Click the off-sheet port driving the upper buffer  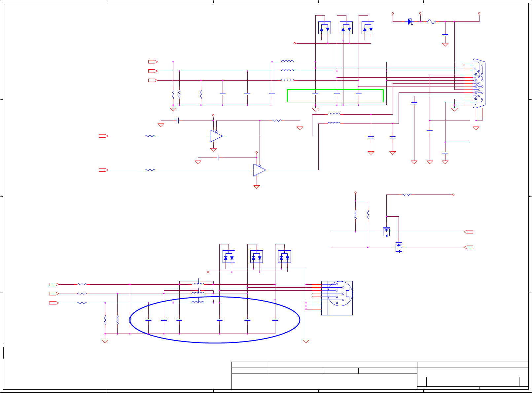point(104,136)
